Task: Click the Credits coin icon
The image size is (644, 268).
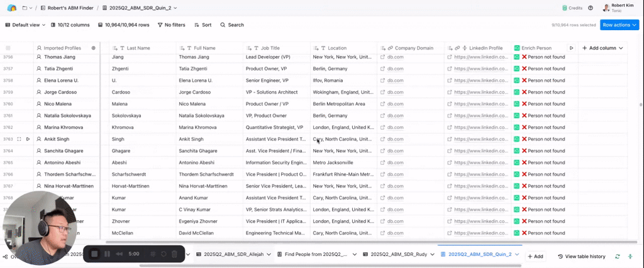Action: coord(565,8)
